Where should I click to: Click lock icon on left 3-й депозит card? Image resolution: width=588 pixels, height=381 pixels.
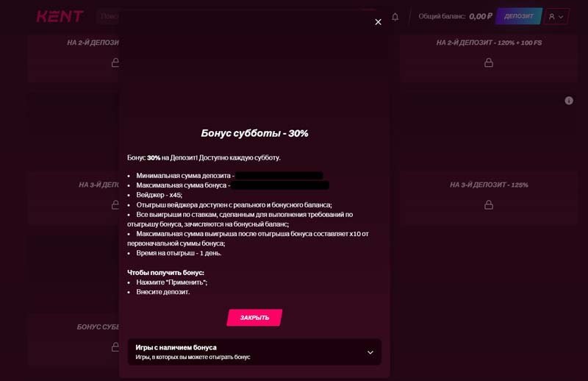coord(115,204)
